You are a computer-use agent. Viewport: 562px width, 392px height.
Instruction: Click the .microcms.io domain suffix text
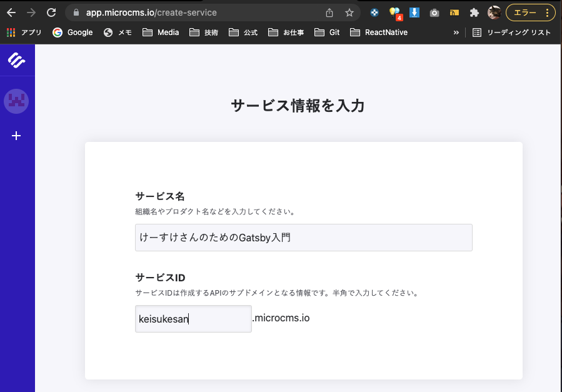(x=281, y=318)
